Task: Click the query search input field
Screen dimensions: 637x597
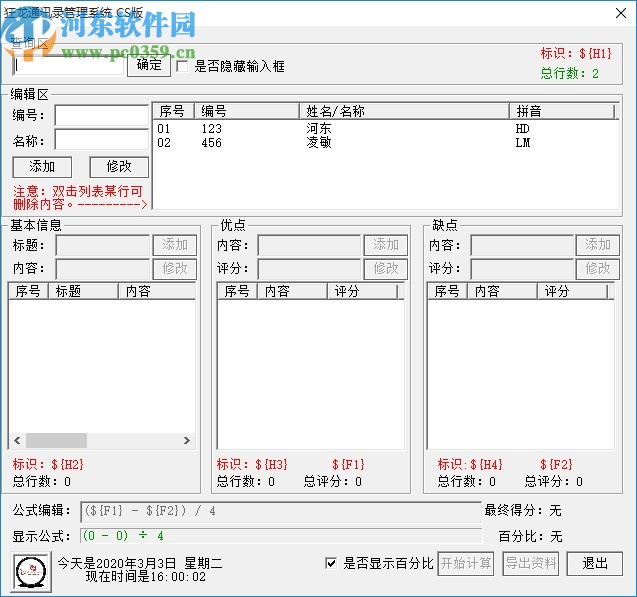Action: [x=68, y=65]
